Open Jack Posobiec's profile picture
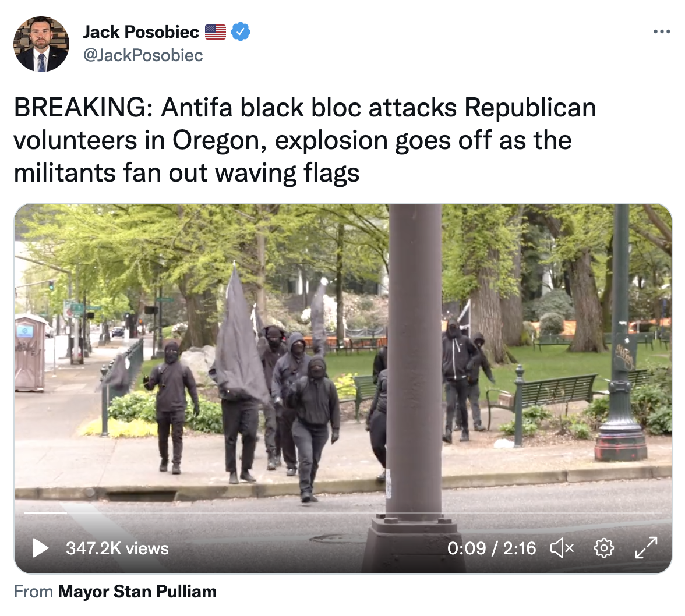 tap(41, 44)
